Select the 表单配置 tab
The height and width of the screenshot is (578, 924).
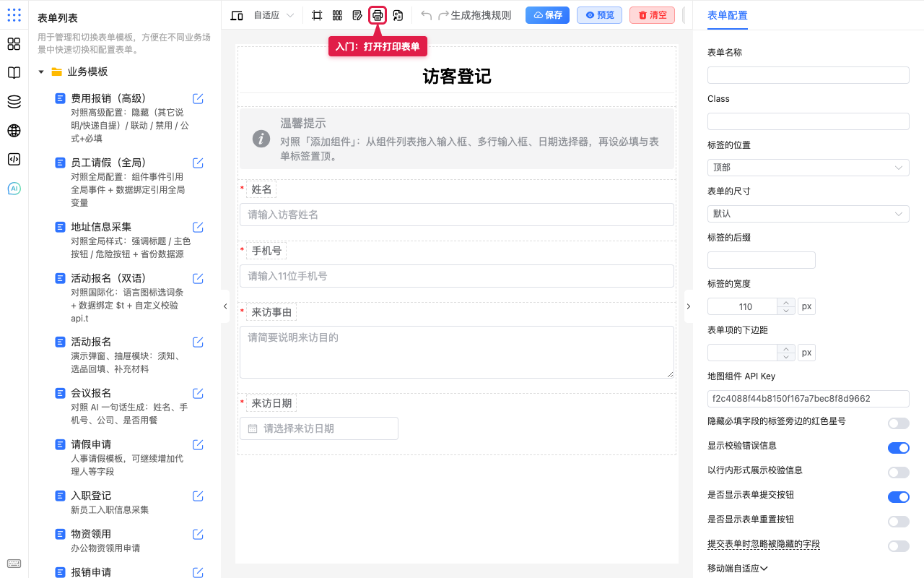[727, 15]
